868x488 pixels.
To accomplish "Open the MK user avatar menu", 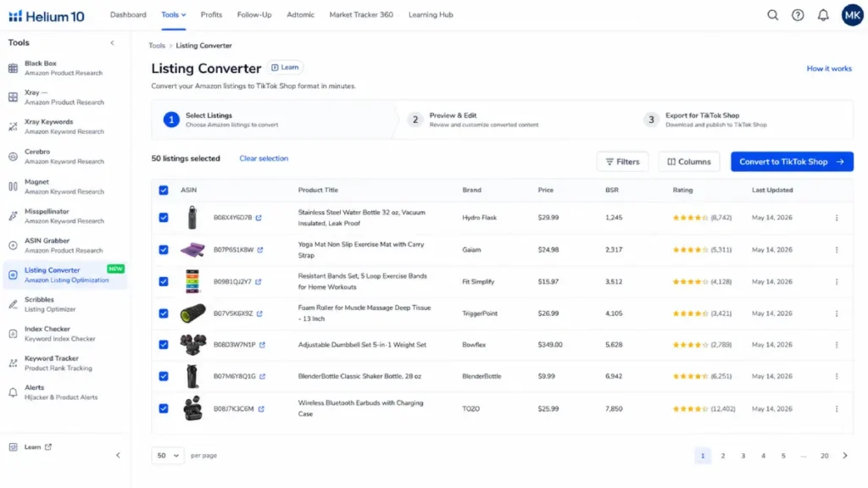I will [x=852, y=15].
